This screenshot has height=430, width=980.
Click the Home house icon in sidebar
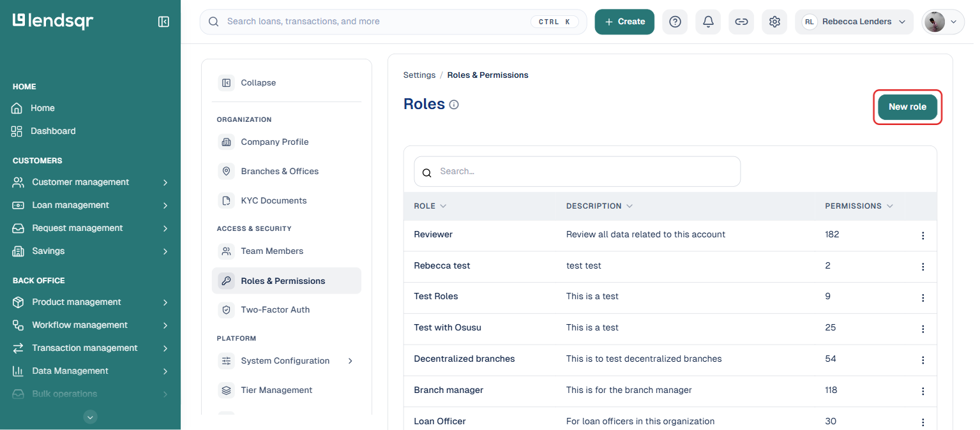tap(17, 108)
